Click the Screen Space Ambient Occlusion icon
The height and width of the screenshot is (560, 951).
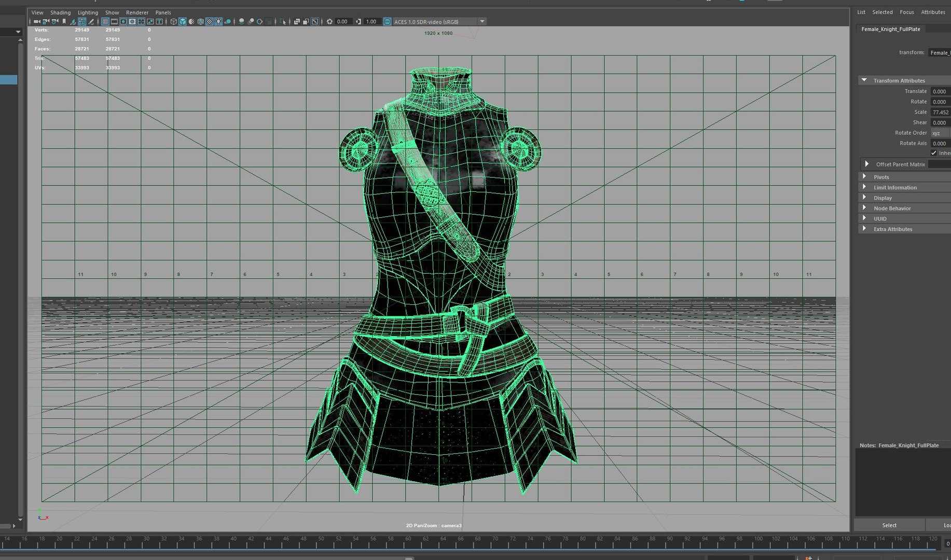(242, 21)
